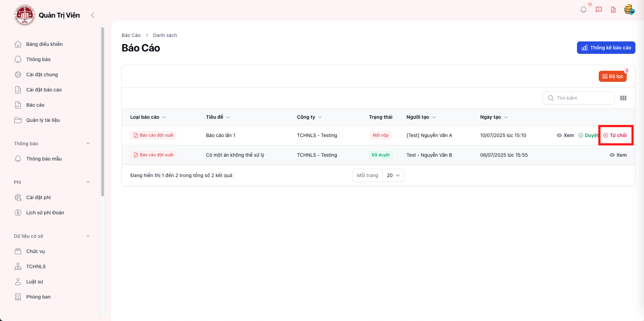
Task: Click the red document icon in header
Action: tap(613, 10)
